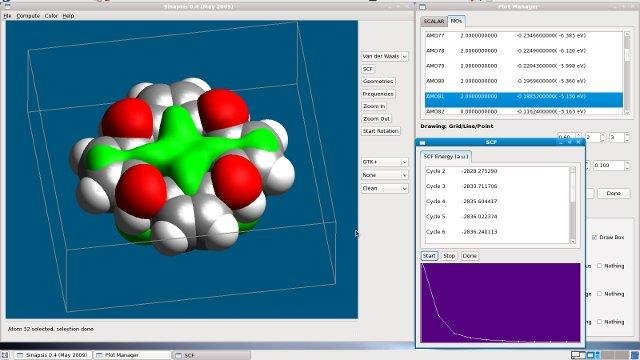
Task: Open the SCF window's title bar menu icon
Action: (422, 142)
